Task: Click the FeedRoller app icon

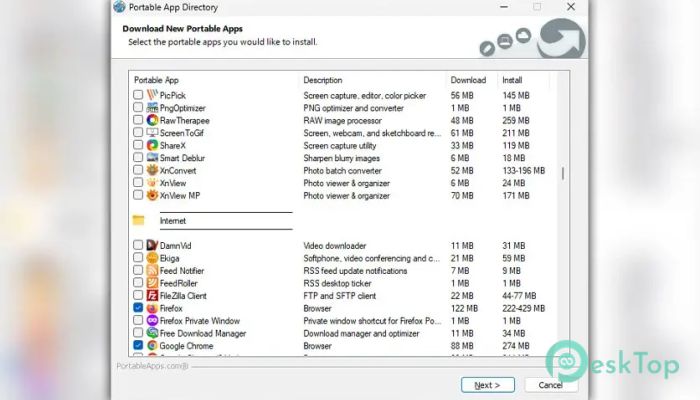Action: (152, 283)
